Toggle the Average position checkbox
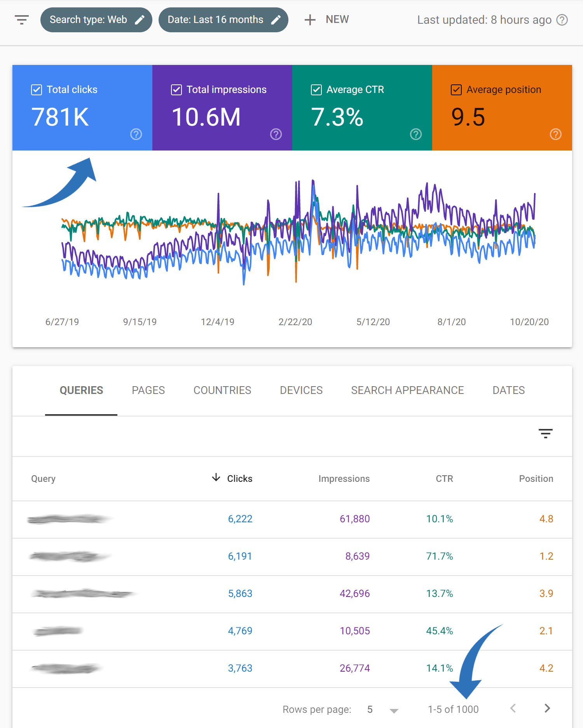The height and width of the screenshot is (728, 583). 456,90
